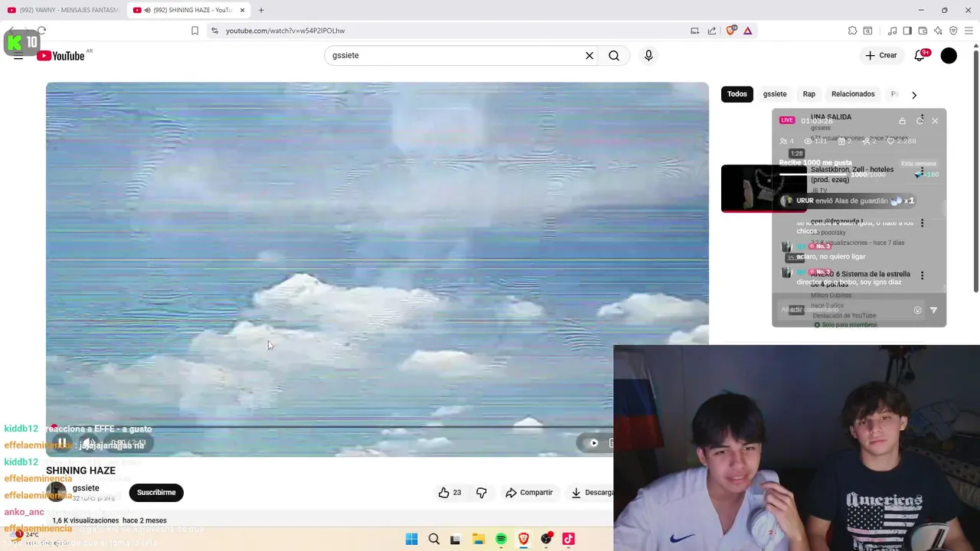
Task: Subscribe with the Suscribirme button
Action: point(156,492)
